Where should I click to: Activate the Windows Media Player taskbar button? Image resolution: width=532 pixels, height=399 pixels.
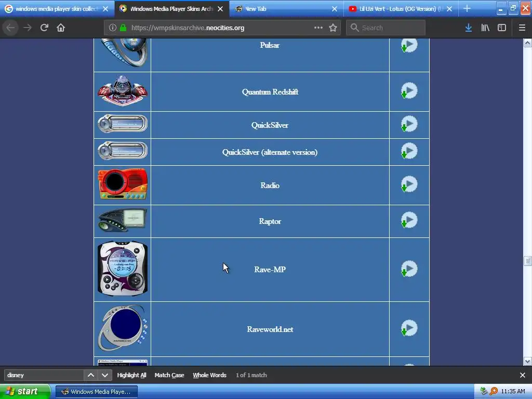[x=96, y=392]
